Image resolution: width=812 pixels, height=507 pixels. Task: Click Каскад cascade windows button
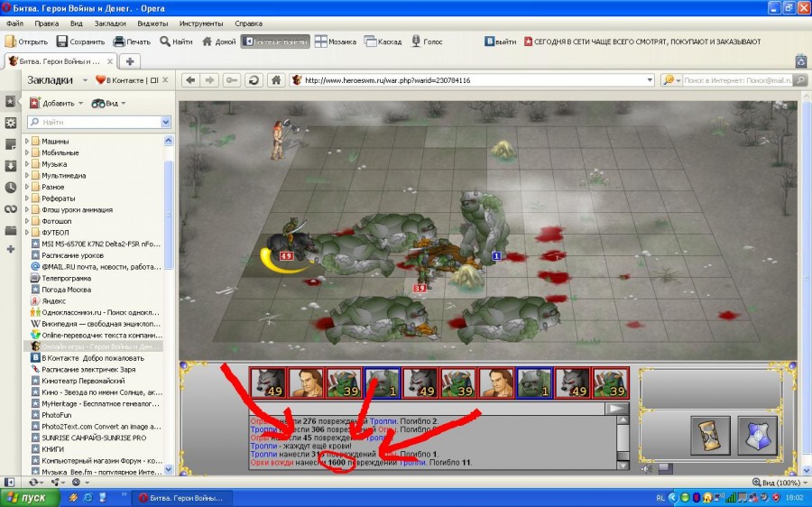pos(383,41)
